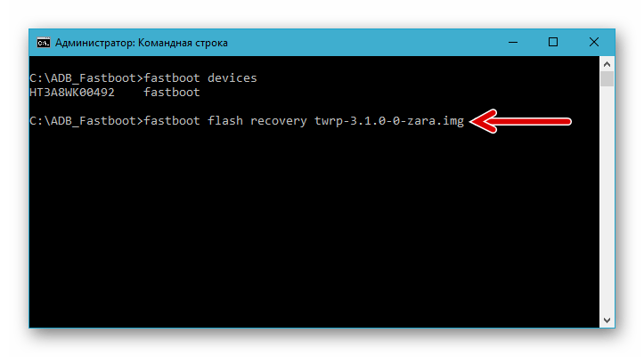Viewport: 644px width, 357px height.
Task: Click the twrp-3.1.0-0-zara.img filename
Action: click(389, 121)
